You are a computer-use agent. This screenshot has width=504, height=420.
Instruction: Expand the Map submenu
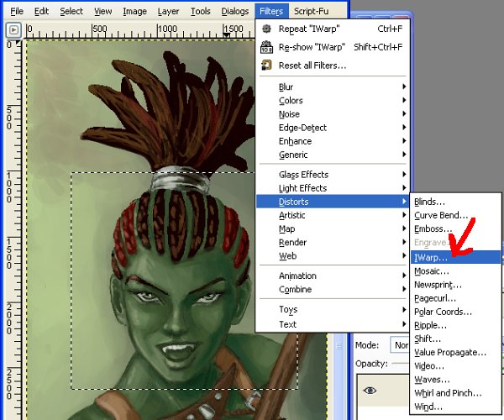[x=333, y=228]
